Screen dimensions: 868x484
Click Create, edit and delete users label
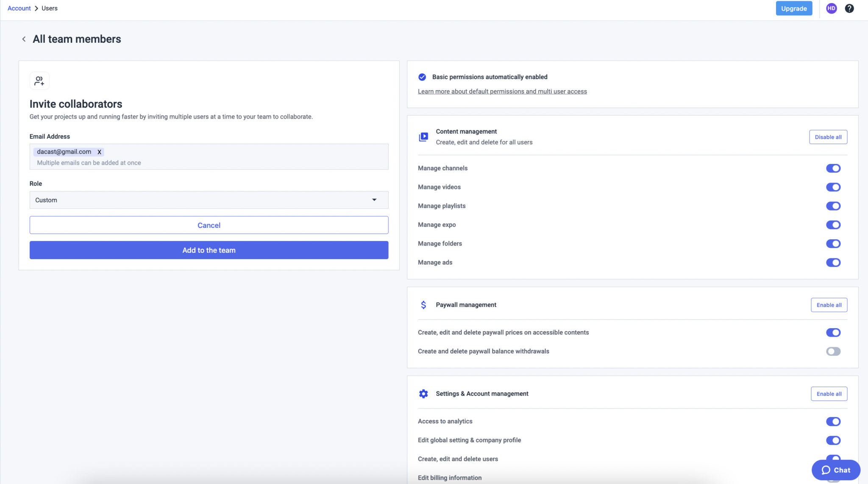click(458, 459)
